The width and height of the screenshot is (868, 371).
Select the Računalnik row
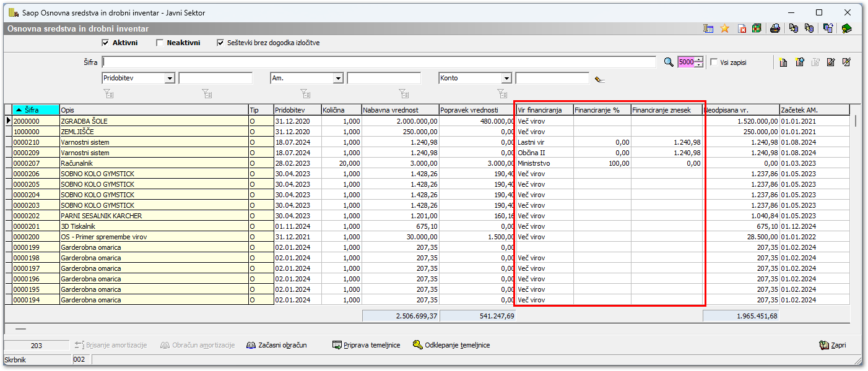[427, 163]
